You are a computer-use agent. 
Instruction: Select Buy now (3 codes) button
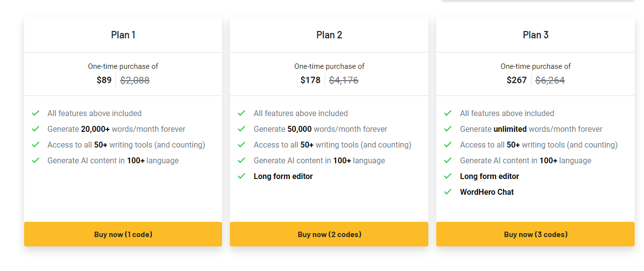click(x=535, y=234)
